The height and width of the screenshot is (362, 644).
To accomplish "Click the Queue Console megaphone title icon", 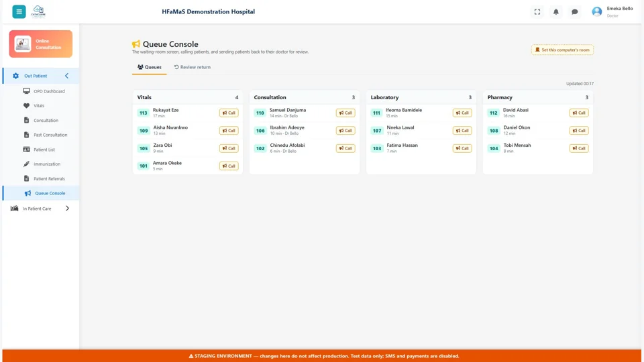I will coord(136,44).
